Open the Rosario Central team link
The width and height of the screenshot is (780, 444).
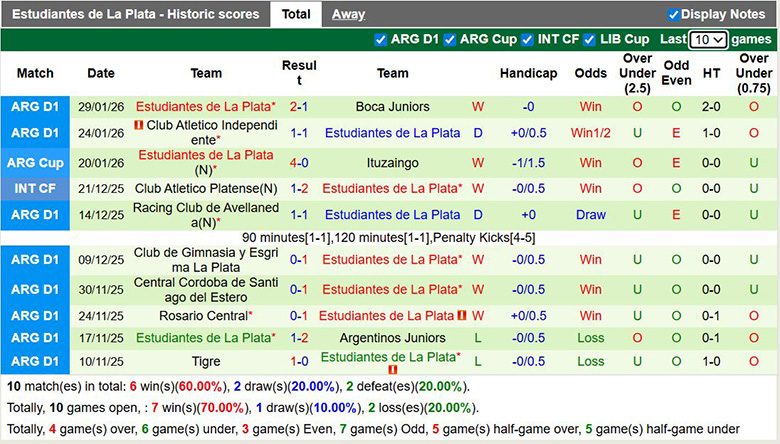[x=203, y=316]
